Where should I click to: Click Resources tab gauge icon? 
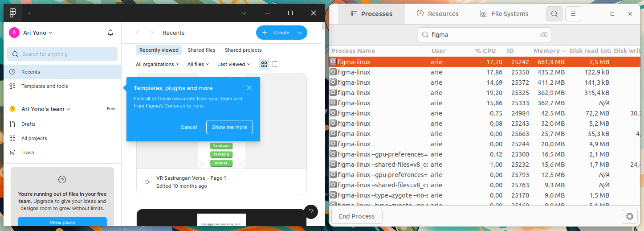coord(420,13)
